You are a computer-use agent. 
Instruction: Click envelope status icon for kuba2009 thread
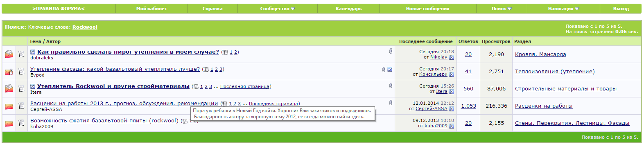pyautogui.click(x=9, y=123)
